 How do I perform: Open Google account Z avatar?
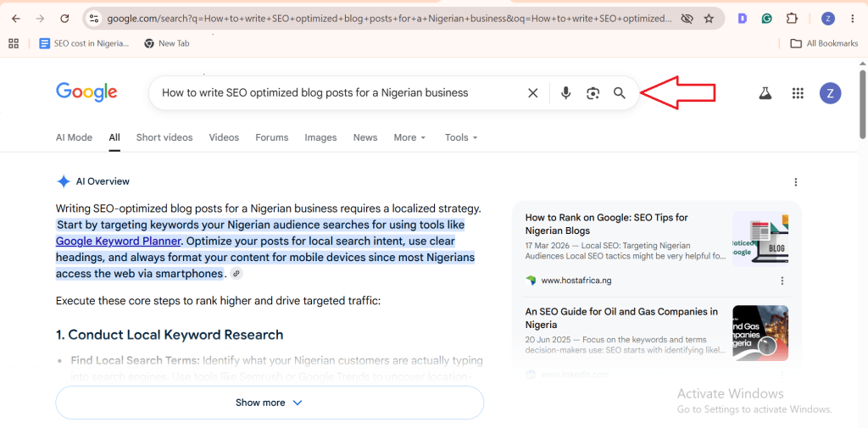831,93
